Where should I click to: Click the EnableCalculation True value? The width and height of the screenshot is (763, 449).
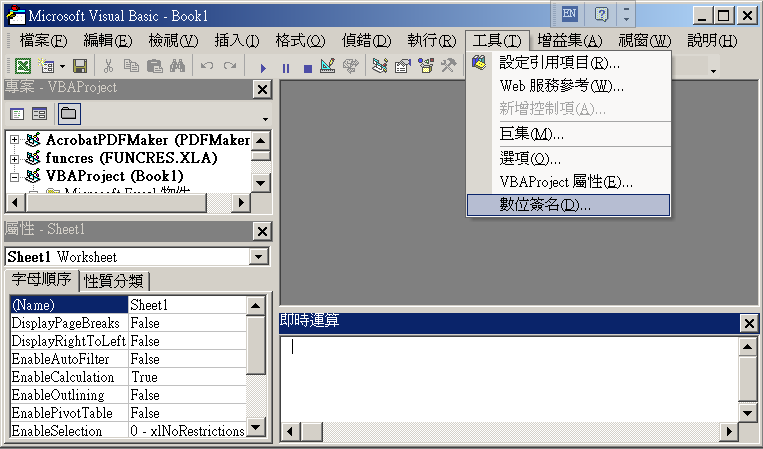pos(187,377)
